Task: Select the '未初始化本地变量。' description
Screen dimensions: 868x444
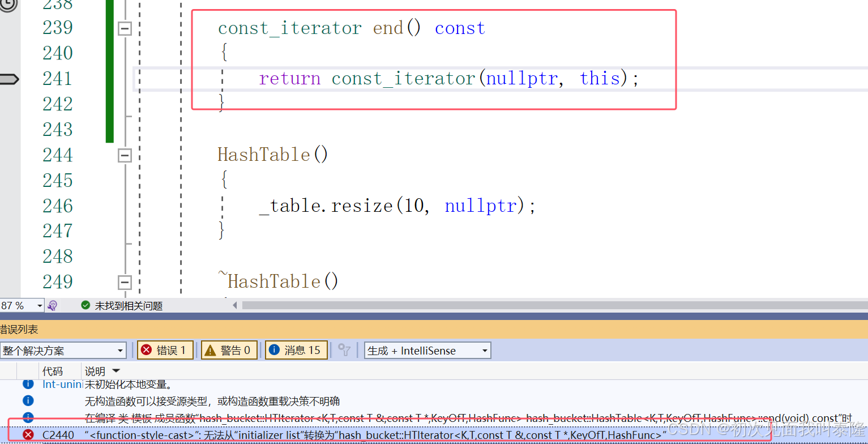Action: [x=128, y=384]
